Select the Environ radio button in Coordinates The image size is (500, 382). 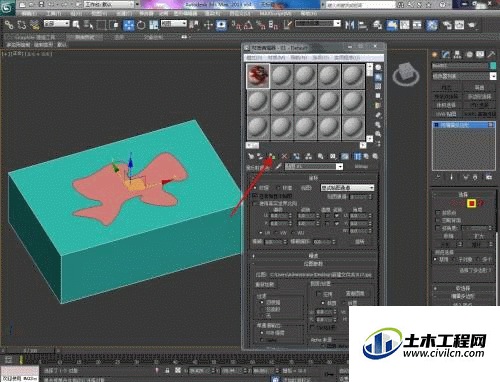(x=279, y=188)
